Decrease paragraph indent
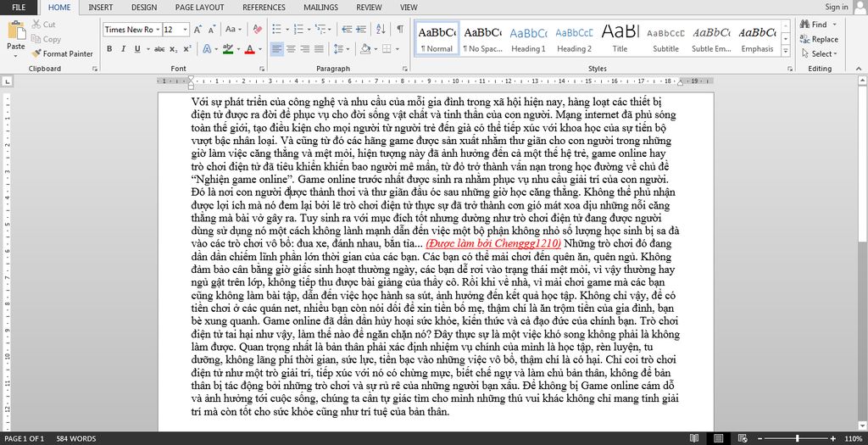 click(x=347, y=30)
